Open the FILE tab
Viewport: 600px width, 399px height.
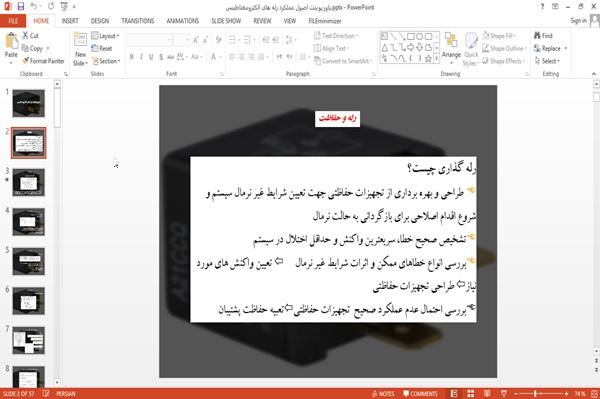tap(13, 21)
